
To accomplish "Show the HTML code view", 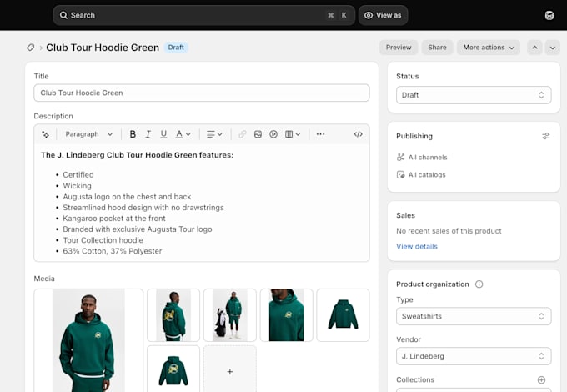I will coord(358,134).
